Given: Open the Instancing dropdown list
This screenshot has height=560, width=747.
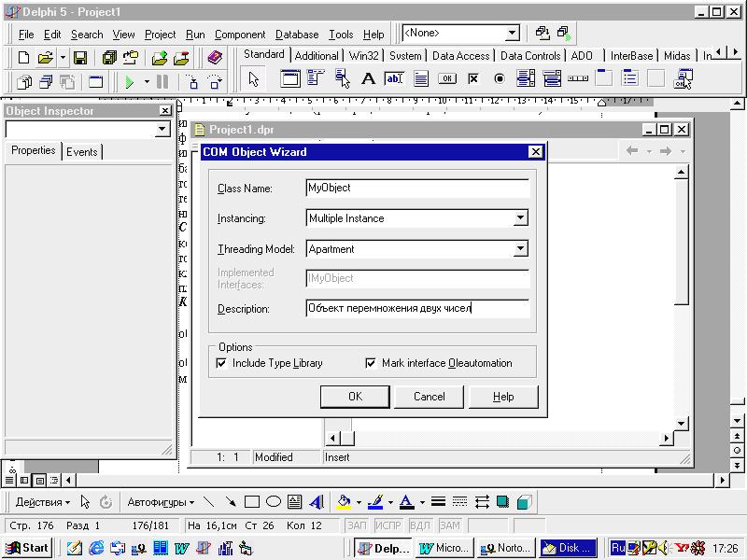Looking at the screenshot, I should [x=520, y=218].
